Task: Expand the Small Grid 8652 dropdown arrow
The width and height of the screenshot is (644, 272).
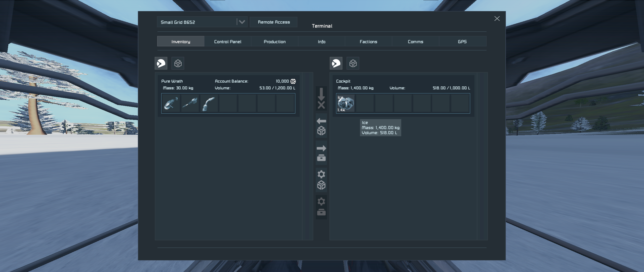Action: coord(242,22)
